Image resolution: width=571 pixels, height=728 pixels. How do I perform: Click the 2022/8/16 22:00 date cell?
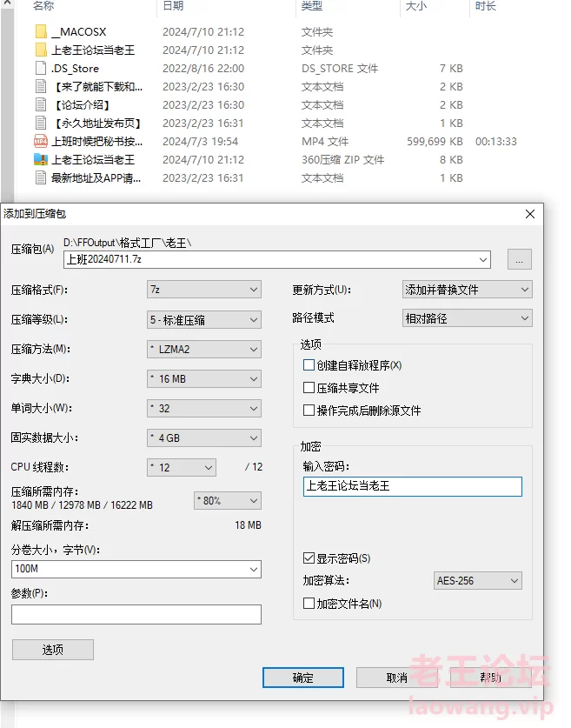coord(203,68)
